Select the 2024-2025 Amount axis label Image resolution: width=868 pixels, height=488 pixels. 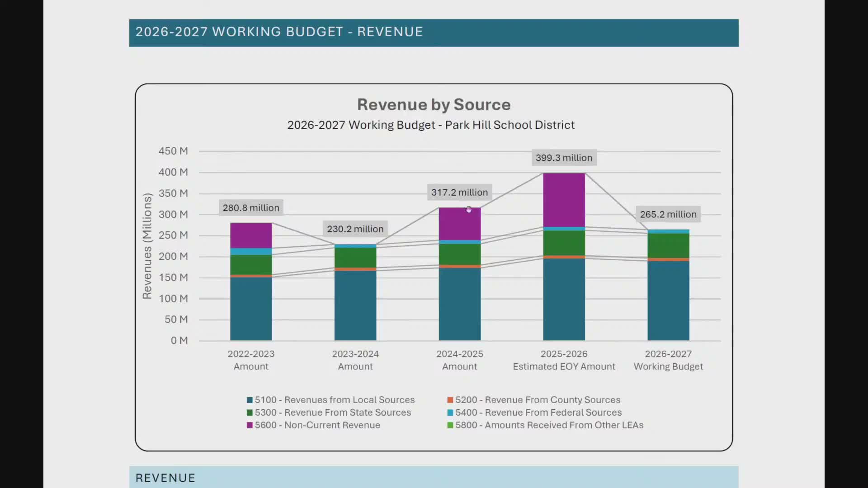click(x=459, y=360)
